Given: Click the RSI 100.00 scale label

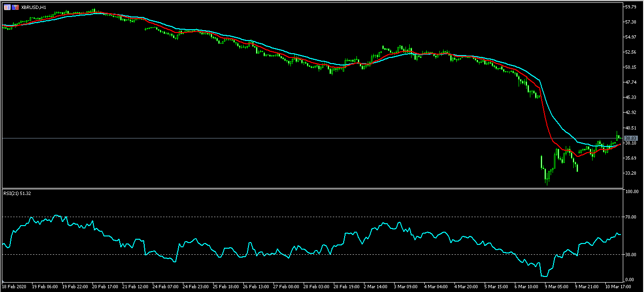Looking at the screenshot, I should (632, 192).
